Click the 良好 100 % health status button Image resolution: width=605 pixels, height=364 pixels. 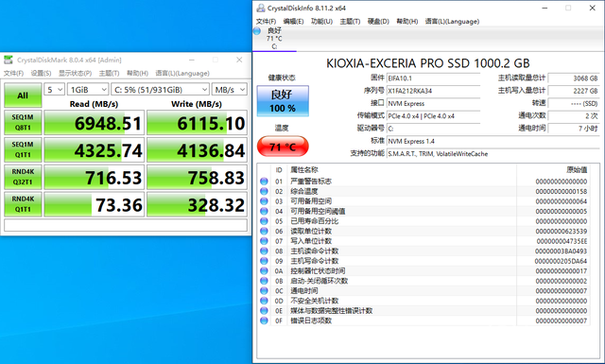[x=283, y=101]
